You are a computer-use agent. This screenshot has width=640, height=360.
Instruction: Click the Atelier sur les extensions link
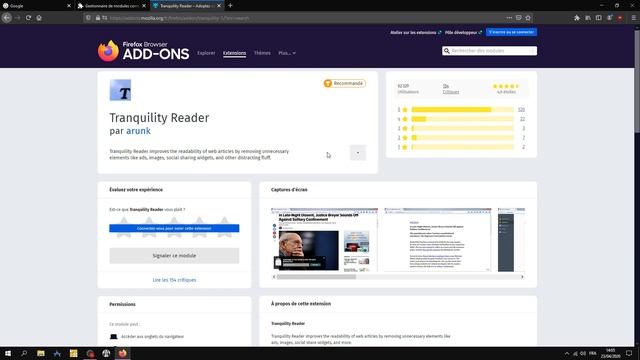416,32
